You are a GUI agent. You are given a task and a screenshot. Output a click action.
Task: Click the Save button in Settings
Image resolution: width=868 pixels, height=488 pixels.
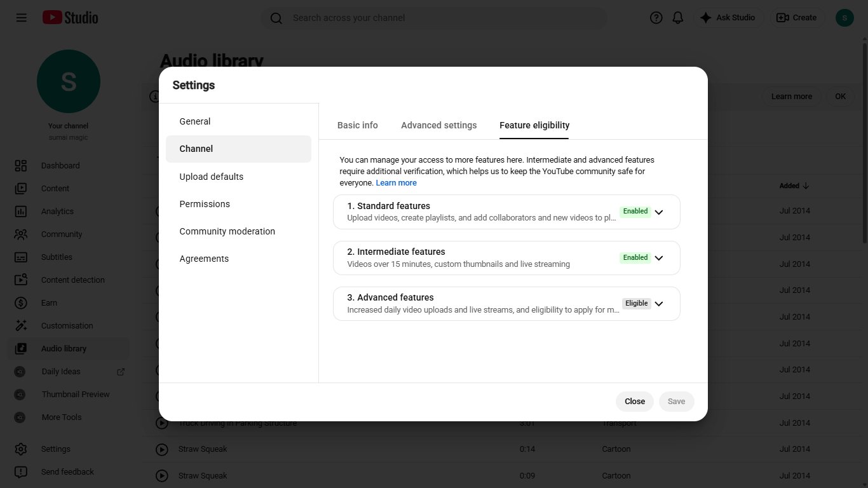pyautogui.click(x=676, y=402)
